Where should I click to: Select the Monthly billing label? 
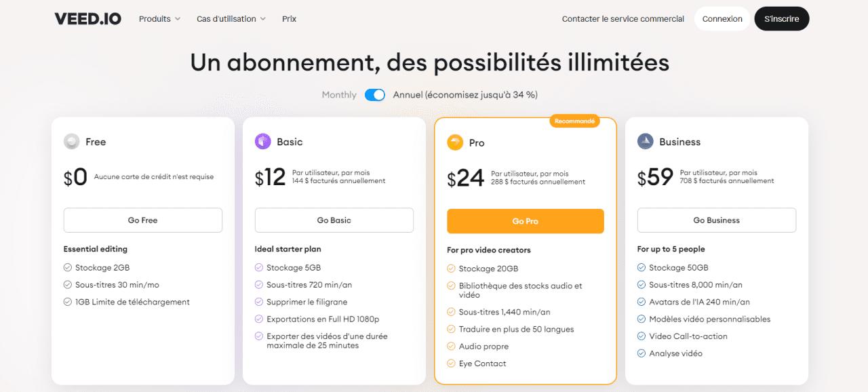[x=339, y=95]
